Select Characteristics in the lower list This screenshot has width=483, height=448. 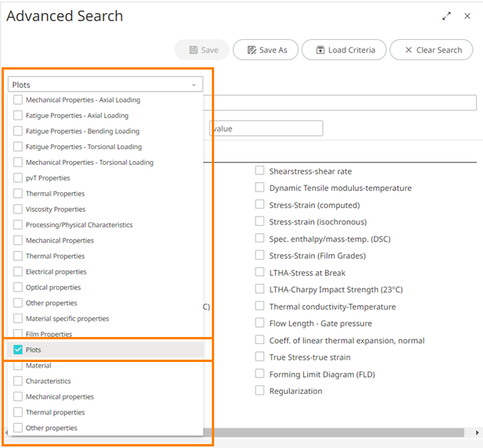[x=18, y=382]
